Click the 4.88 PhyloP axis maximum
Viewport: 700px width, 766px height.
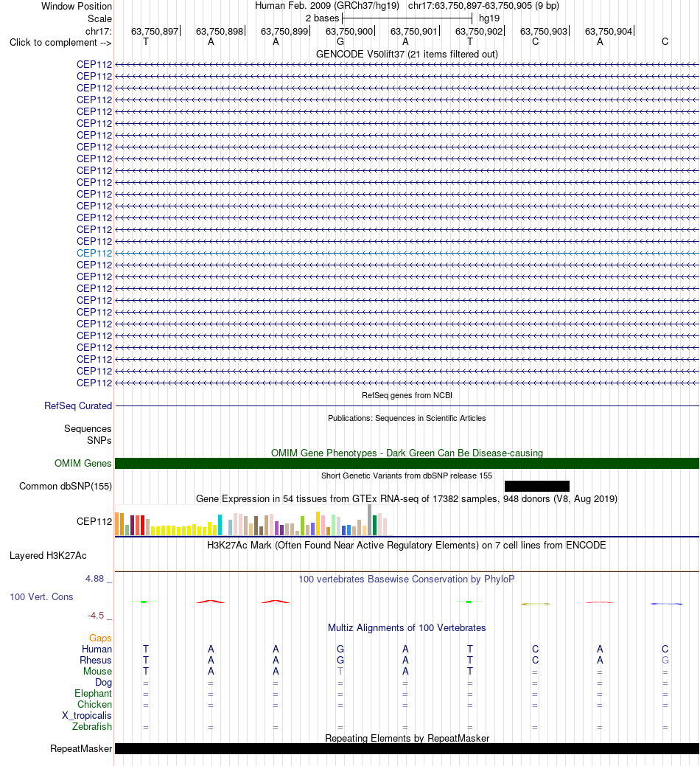(95, 579)
